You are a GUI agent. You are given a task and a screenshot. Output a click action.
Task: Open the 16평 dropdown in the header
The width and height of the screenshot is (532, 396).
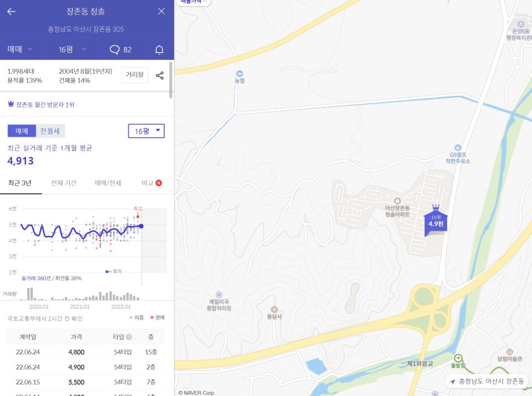click(72, 50)
